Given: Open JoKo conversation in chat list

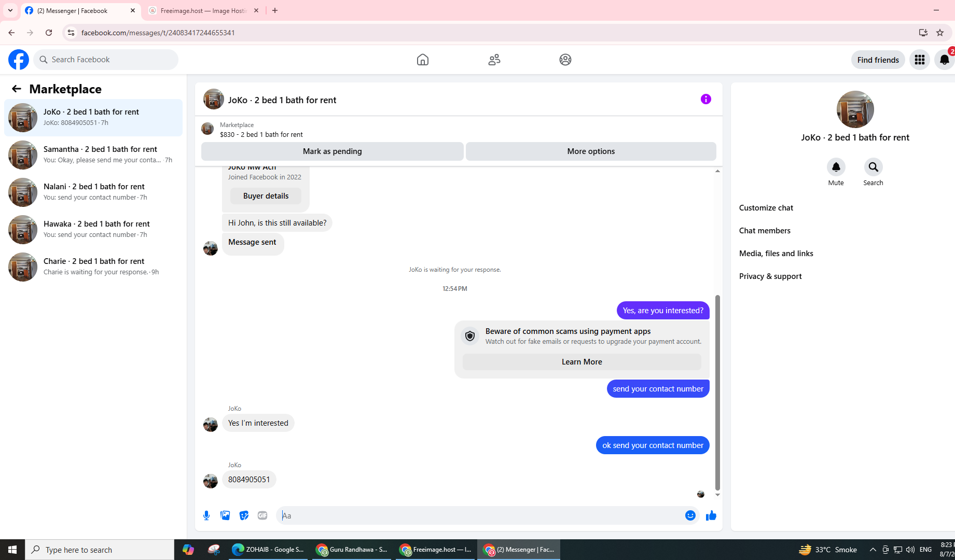Looking at the screenshot, I should [93, 118].
